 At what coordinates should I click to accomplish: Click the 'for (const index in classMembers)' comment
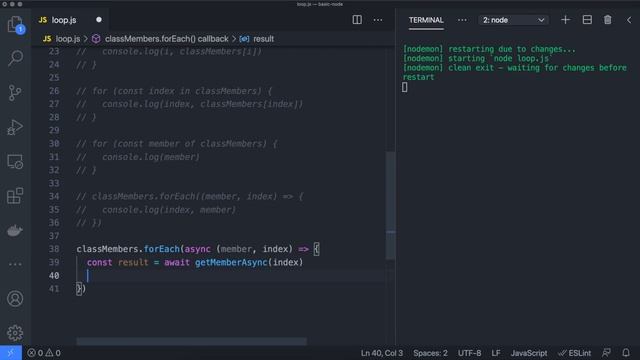[174, 91]
